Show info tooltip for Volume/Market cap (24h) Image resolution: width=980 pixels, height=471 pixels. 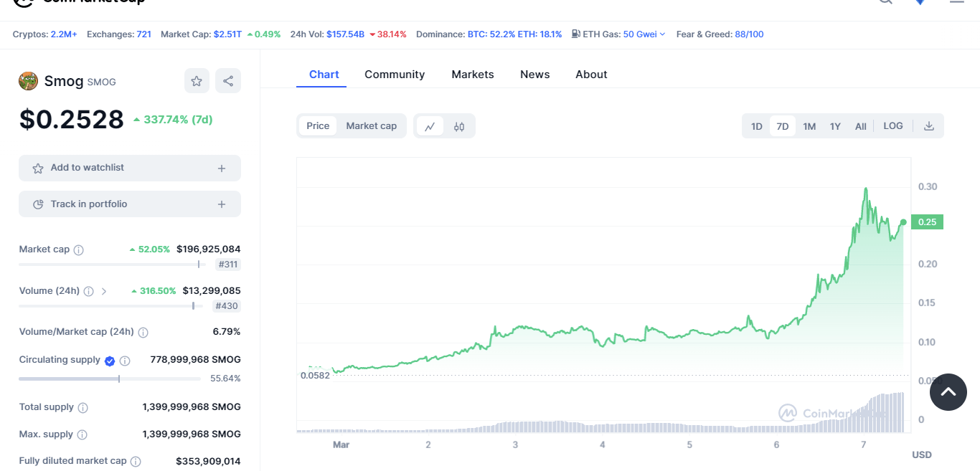[x=143, y=333]
